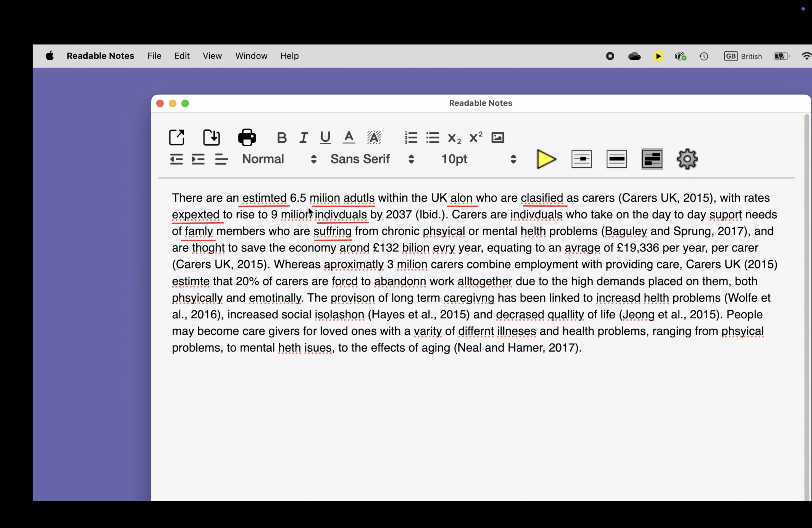Select the subscript formatting option

pyautogui.click(x=454, y=138)
